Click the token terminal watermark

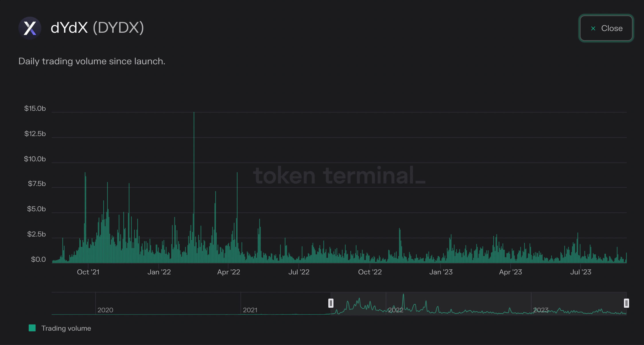[339, 175]
